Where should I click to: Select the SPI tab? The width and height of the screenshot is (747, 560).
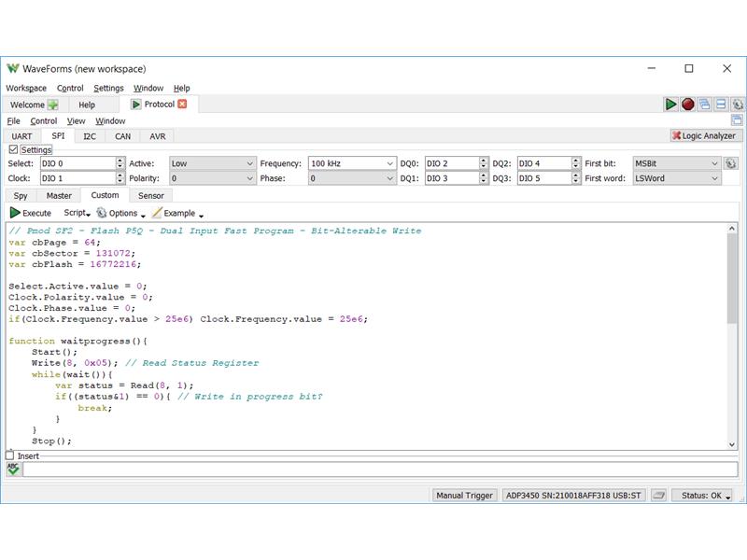(58, 135)
